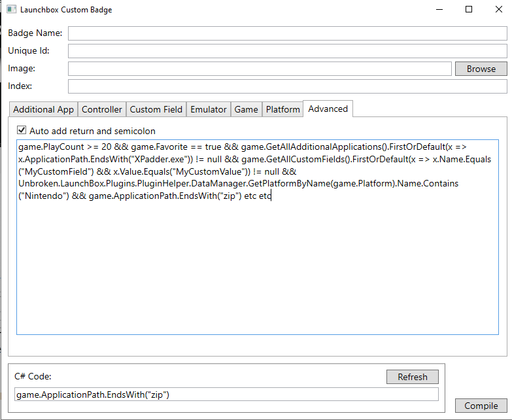Open the Game tab
The width and height of the screenshot is (512, 420).
point(246,109)
